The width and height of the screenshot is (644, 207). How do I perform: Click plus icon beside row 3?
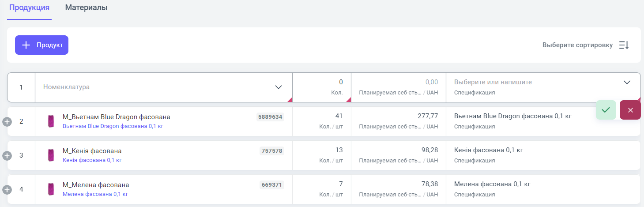(7, 155)
